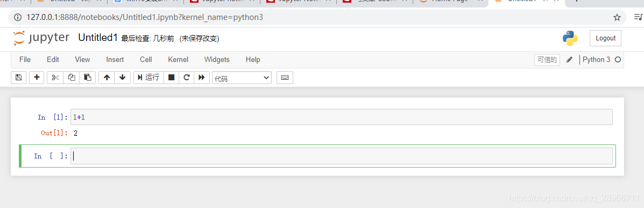Paste cells below icon
Viewport: 644px width, 208px height.
[x=88, y=77]
